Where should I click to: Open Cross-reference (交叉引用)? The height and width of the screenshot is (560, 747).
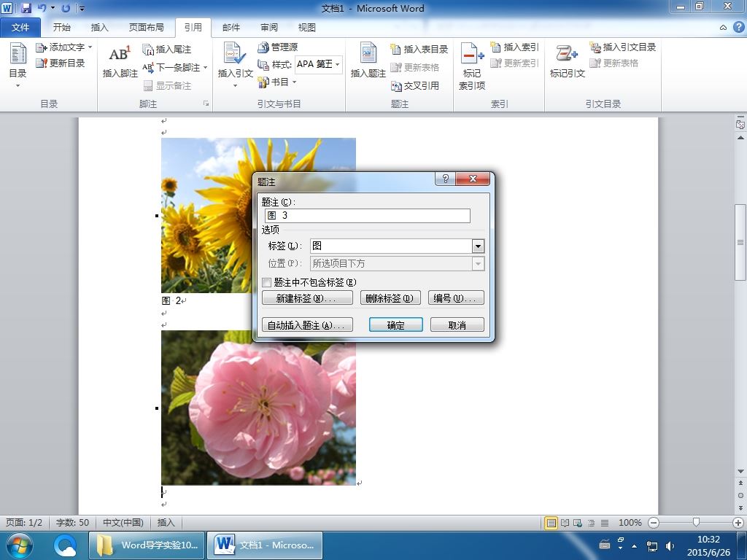pos(415,86)
